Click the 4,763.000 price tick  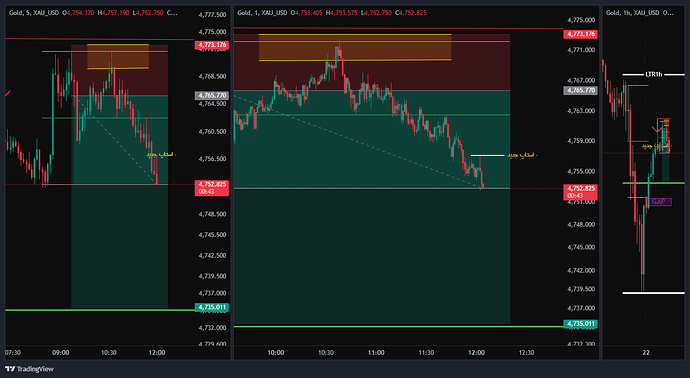(x=581, y=111)
